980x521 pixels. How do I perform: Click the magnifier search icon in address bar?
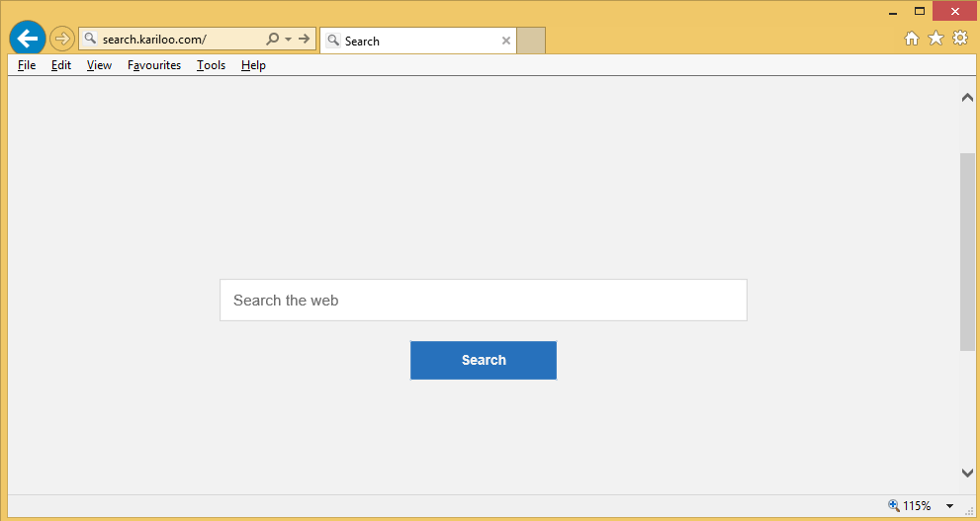click(x=273, y=40)
